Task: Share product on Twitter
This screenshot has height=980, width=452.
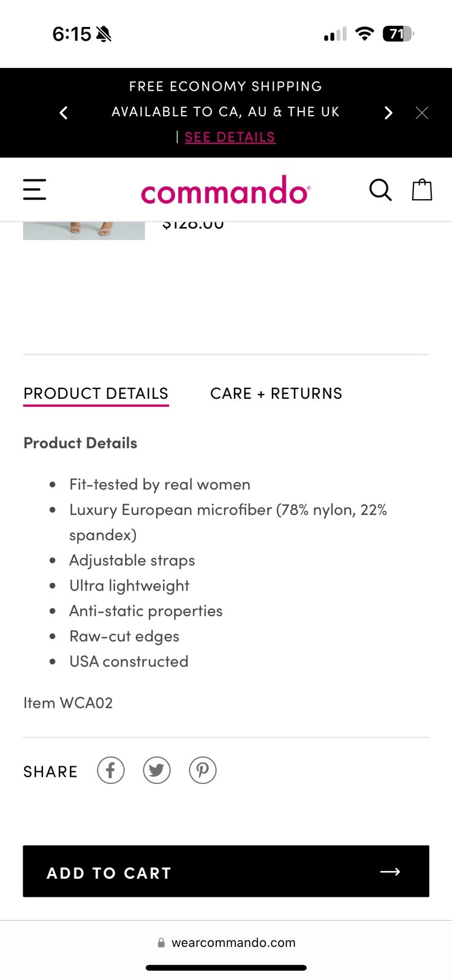Action: (x=157, y=770)
